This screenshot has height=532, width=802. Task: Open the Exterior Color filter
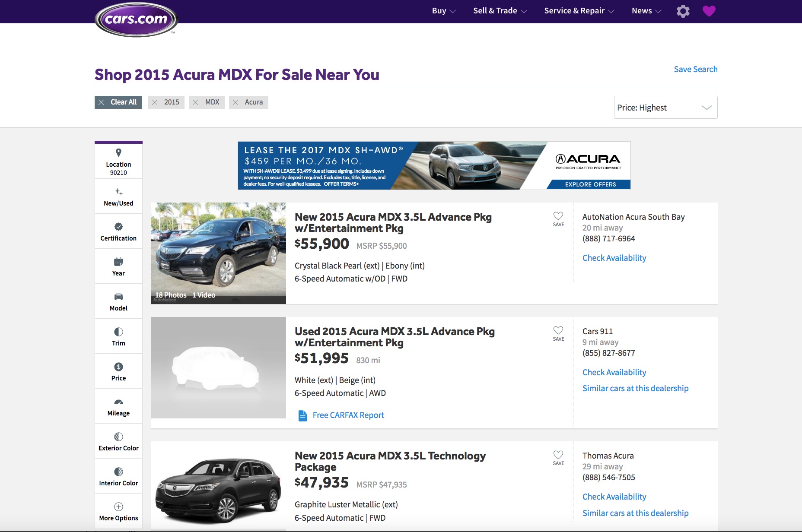[x=118, y=442]
